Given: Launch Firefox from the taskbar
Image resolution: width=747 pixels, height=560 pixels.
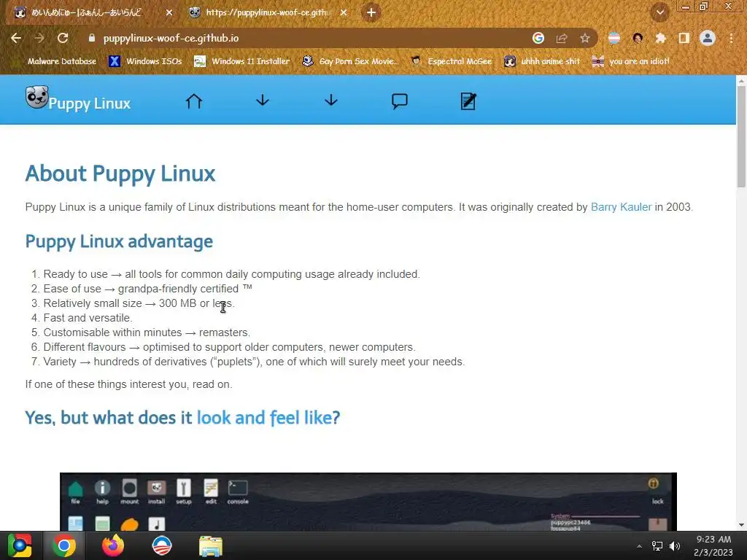Looking at the screenshot, I should (x=113, y=545).
